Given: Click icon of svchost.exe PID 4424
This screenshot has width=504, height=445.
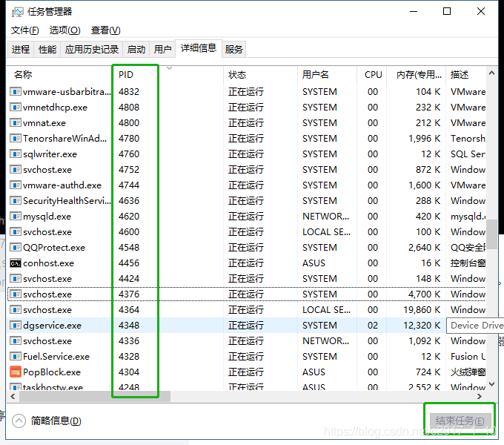Looking at the screenshot, I should [x=16, y=278].
